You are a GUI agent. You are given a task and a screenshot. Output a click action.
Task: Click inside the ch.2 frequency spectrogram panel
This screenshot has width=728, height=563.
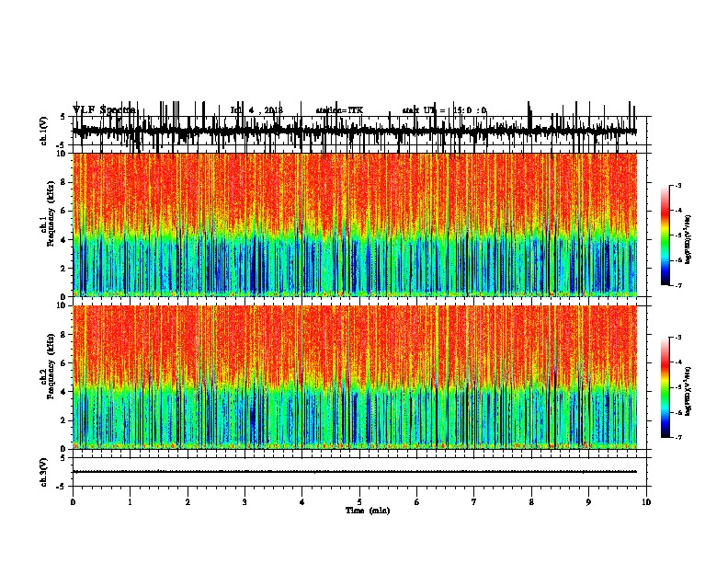tap(355, 377)
